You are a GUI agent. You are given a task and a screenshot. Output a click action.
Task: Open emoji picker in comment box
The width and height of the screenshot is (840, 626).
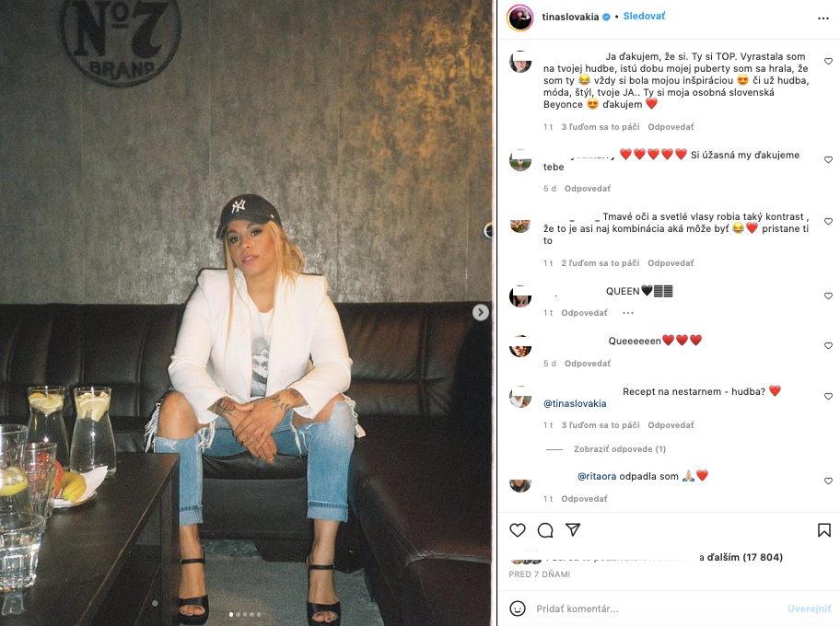(x=517, y=609)
